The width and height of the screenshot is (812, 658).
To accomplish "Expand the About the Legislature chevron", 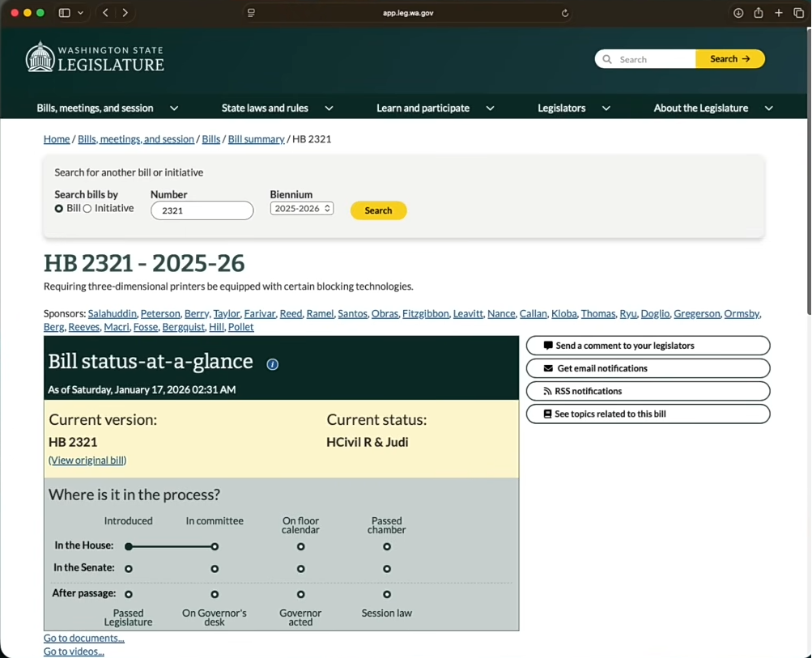I will 768,108.
